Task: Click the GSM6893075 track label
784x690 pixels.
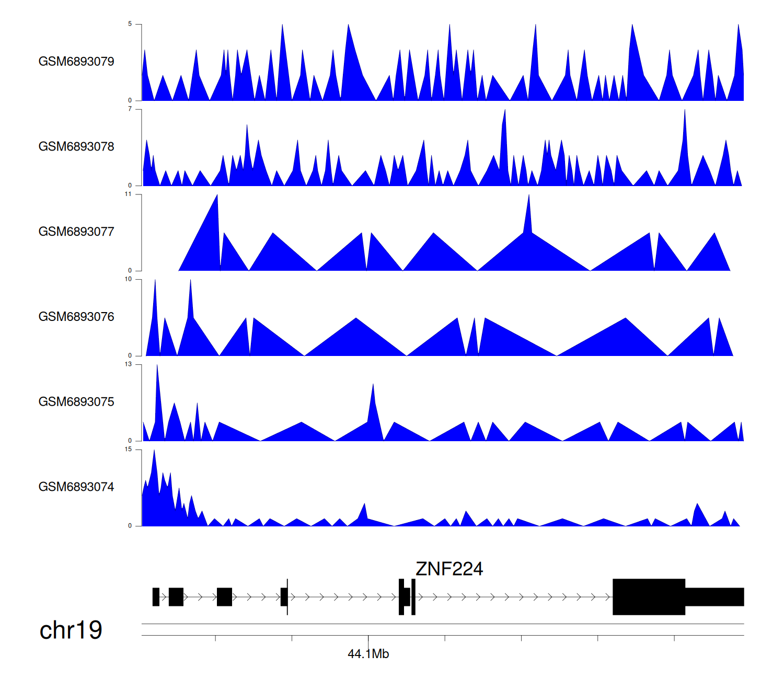Action: click(x=76, y=402)
